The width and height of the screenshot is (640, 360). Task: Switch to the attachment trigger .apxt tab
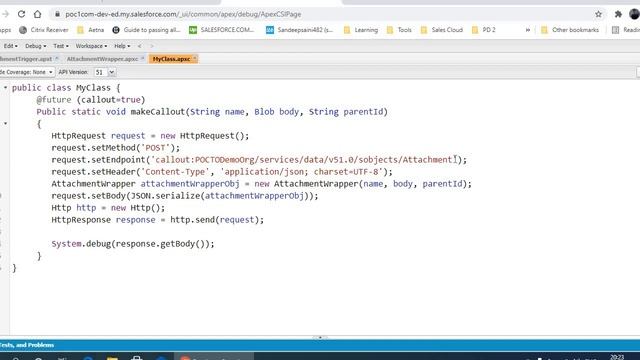pyautogui.click(x=25, y=59)
